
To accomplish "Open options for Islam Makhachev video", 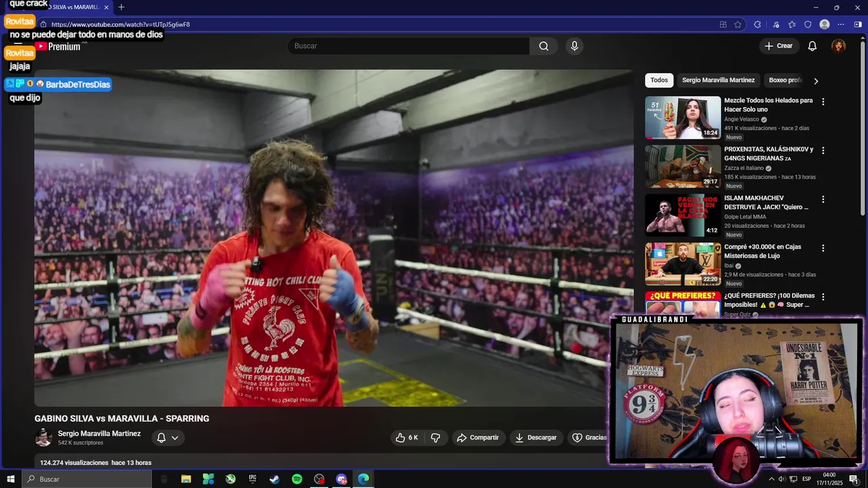I will coord(823,199).
